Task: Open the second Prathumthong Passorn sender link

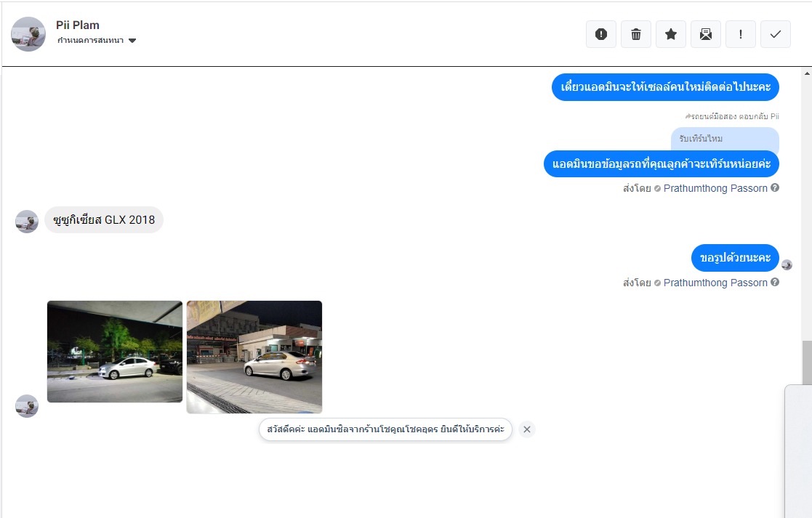Action: (x=715, y=283)
